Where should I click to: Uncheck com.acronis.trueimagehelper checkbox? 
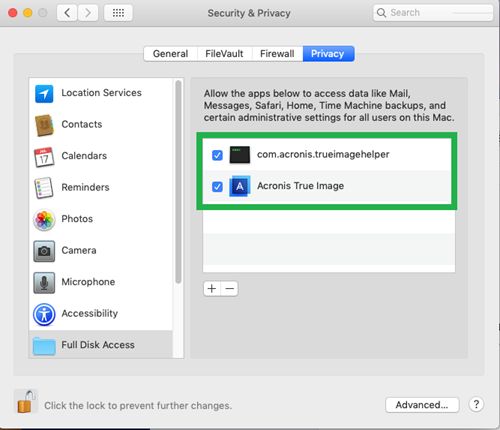tap(217, 155)
